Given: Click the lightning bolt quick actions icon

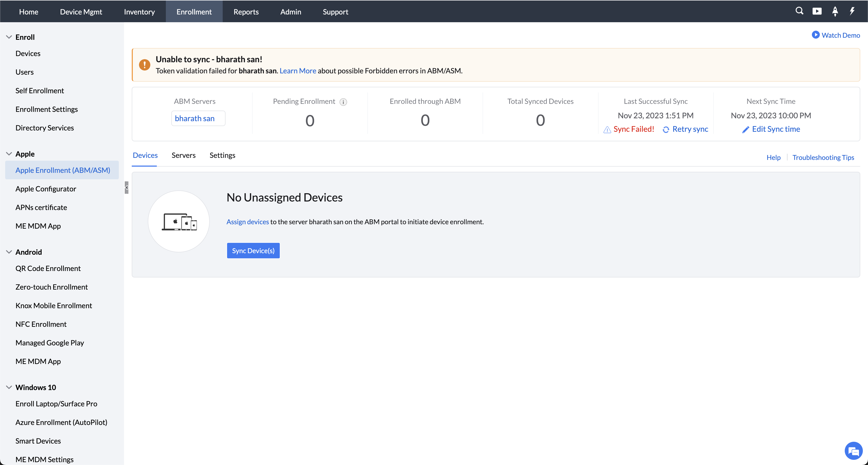Looking at the screenshot, I should coord(852,11).
